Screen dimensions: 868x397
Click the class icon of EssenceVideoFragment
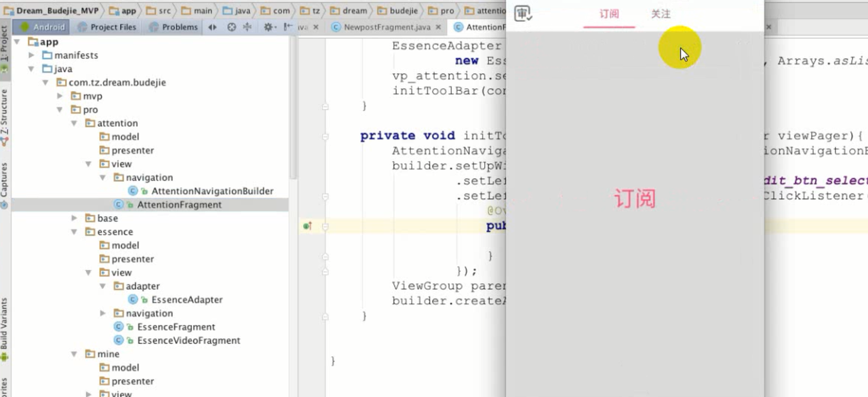(x=119, y=341)
